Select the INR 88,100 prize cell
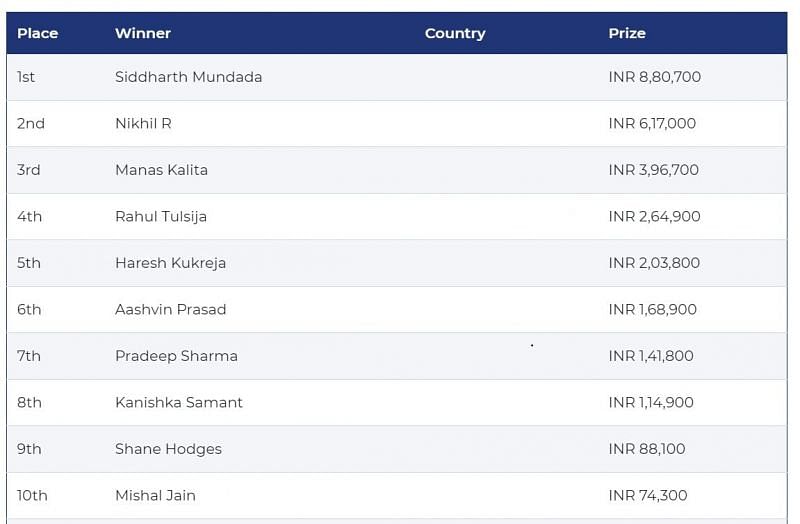 tap(647, 449)
